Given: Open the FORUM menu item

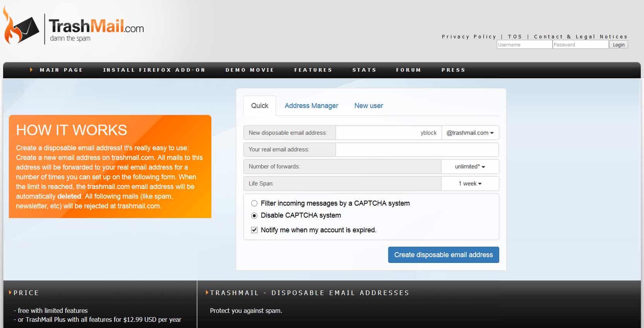Looking at the screenshot, I should coord(408,70).
